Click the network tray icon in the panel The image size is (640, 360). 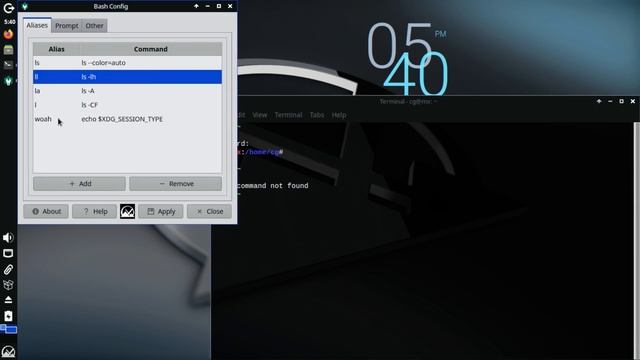[x=8, y=253]
